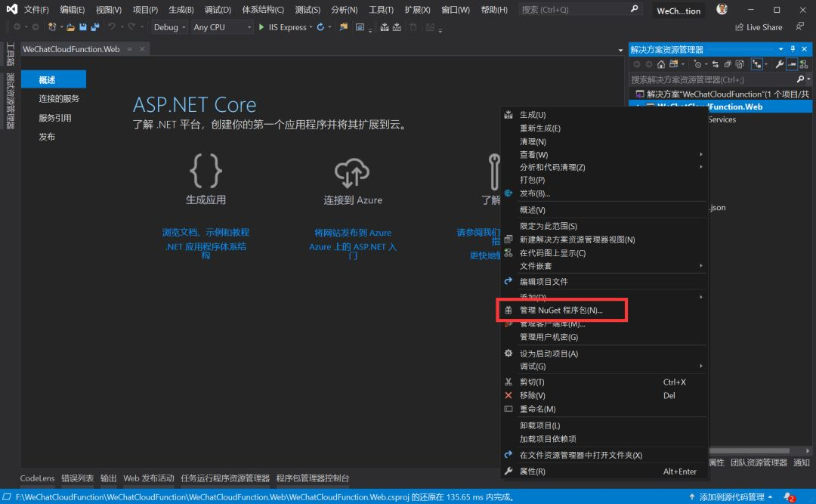Switch to the 程序包管理器控制台 tab

313,478
